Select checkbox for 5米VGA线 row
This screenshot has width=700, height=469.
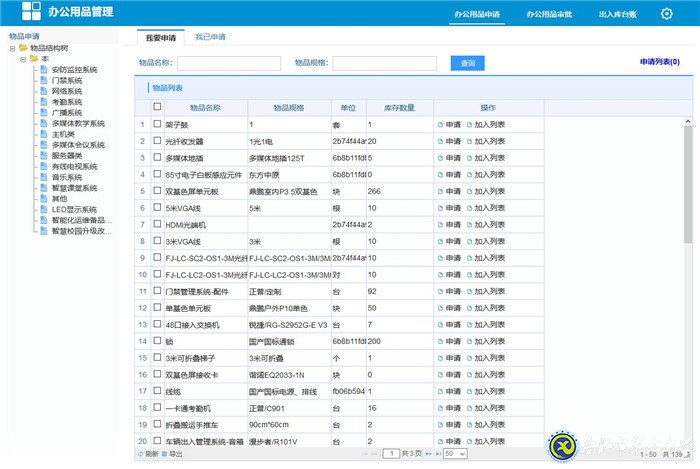coord(157,208)
